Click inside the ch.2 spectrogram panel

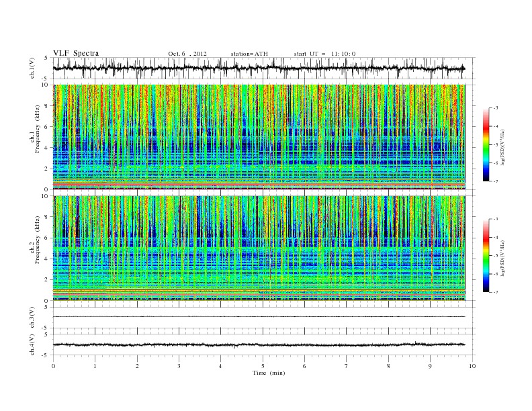point(259,248)
